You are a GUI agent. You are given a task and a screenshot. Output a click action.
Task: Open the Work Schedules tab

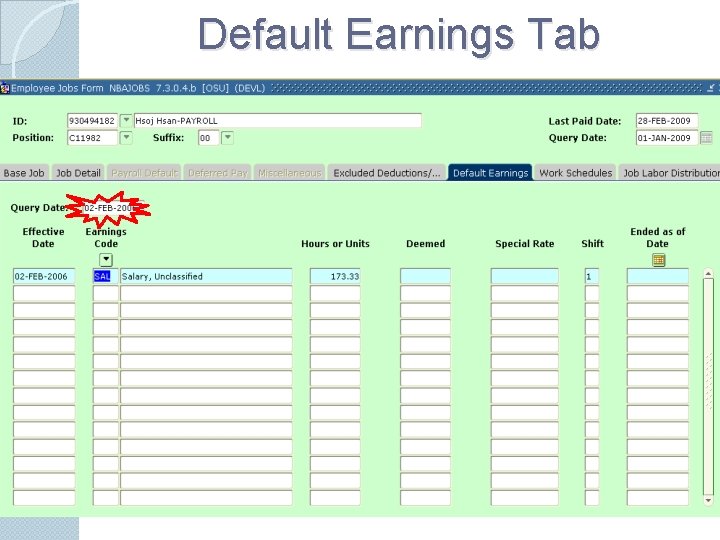pos(575,173)
